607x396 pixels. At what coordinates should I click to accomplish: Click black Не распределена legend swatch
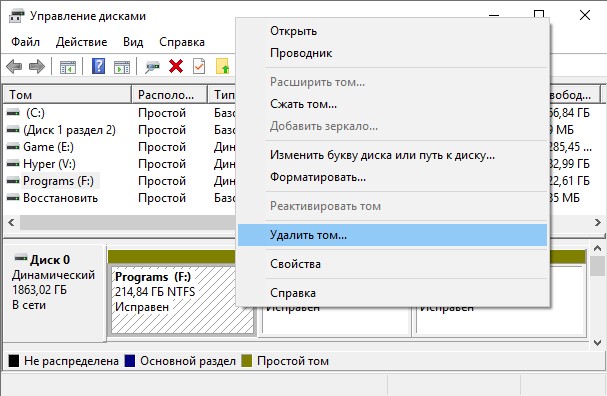(14, 361)
